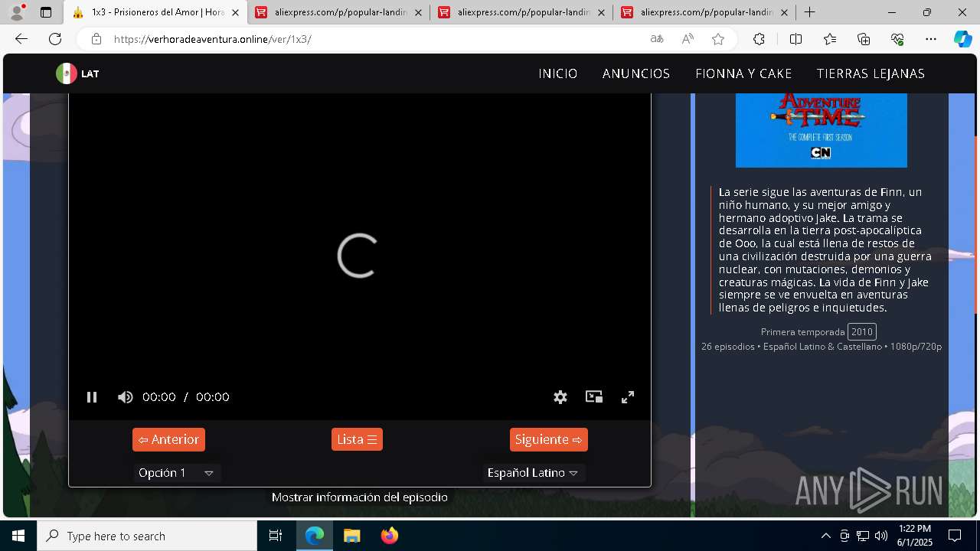This screenshot has width=980, height=551.
Task: Open TIERRAS LEJANAS menu item
Action: click(x=871, y=73)
